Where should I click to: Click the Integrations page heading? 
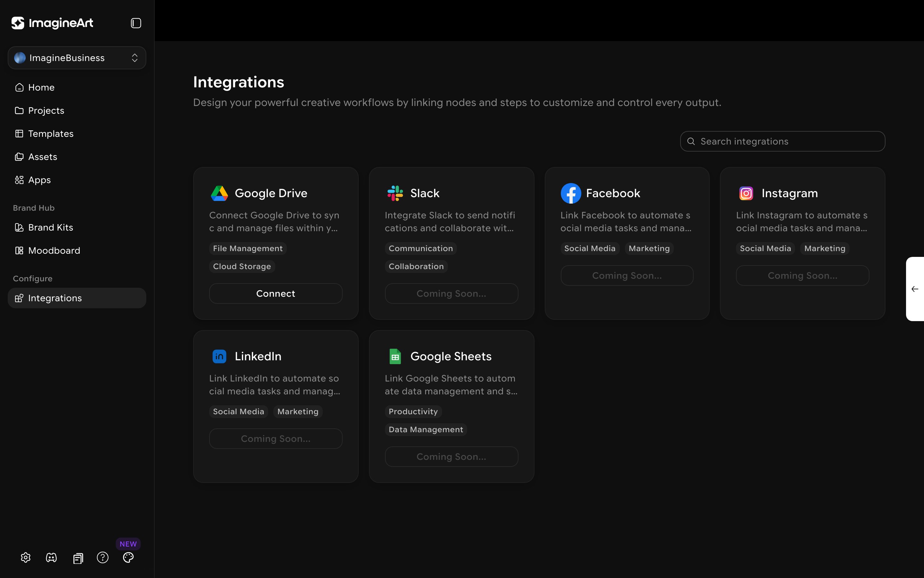(x=239, y=82)
